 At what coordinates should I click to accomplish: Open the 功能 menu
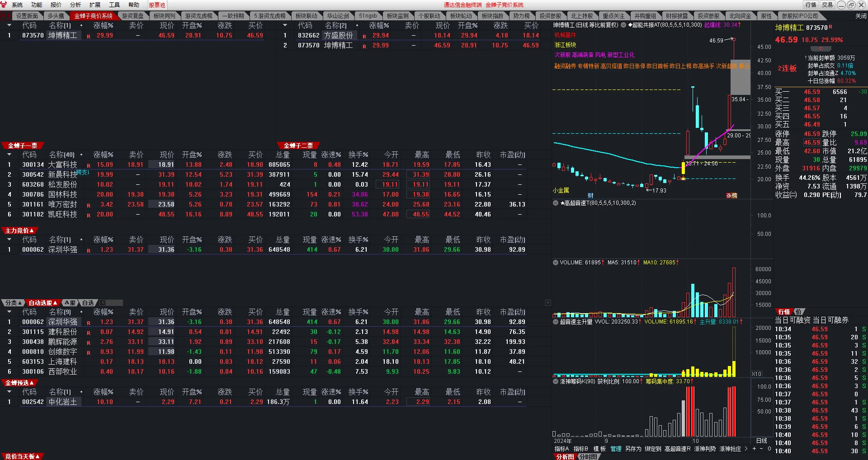(37, 5)
